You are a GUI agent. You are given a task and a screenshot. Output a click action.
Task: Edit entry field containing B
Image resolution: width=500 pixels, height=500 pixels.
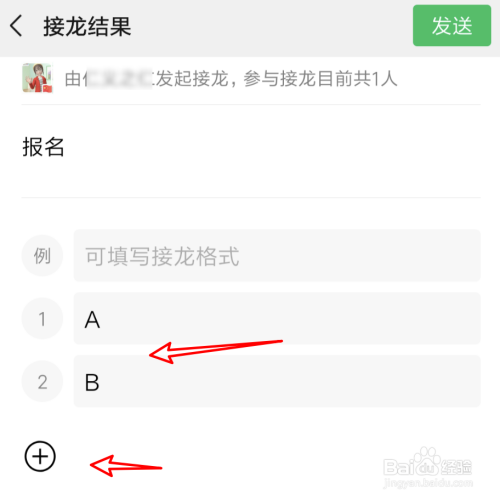click(277, 381)
